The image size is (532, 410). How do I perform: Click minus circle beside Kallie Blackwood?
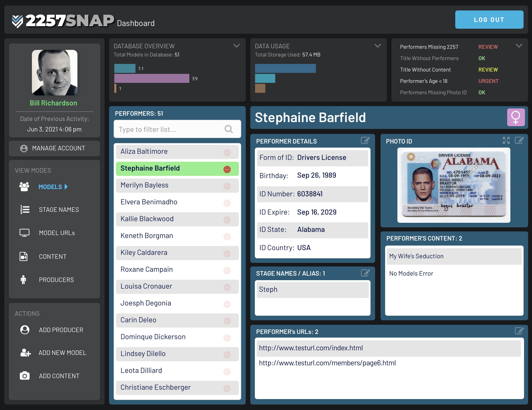click(227, 220)
